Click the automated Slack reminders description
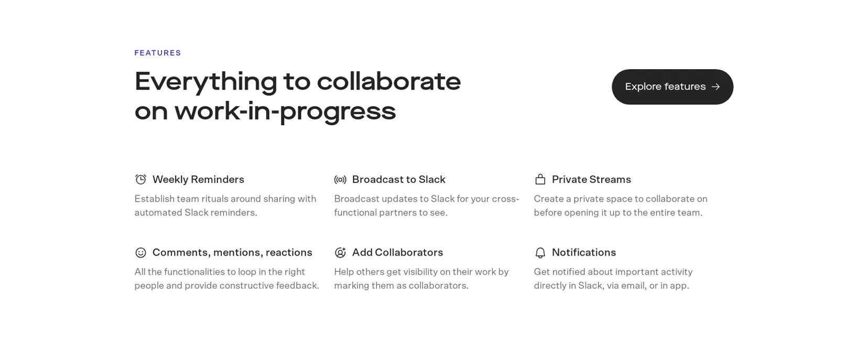 coord(225,206)
